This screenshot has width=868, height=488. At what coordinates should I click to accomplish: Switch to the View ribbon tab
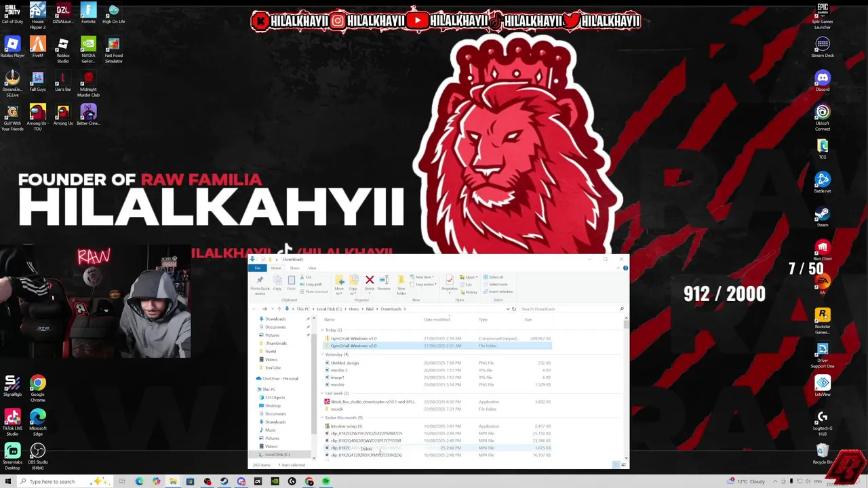[x=312, y=268]
